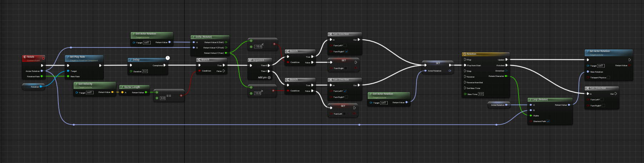644x163 pixels.
Task: Toggle the Shortest Path checkbox on Lerp node
Action: [548, 121]
